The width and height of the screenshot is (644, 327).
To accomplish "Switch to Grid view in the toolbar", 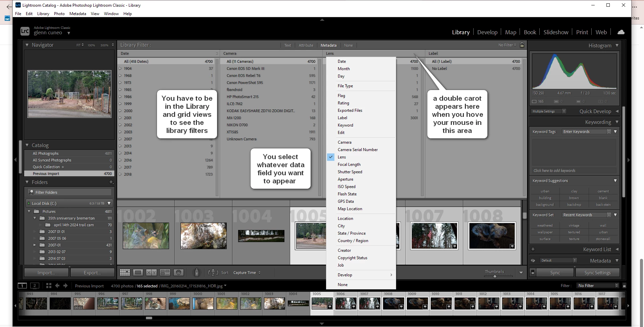I will point(125,273).
